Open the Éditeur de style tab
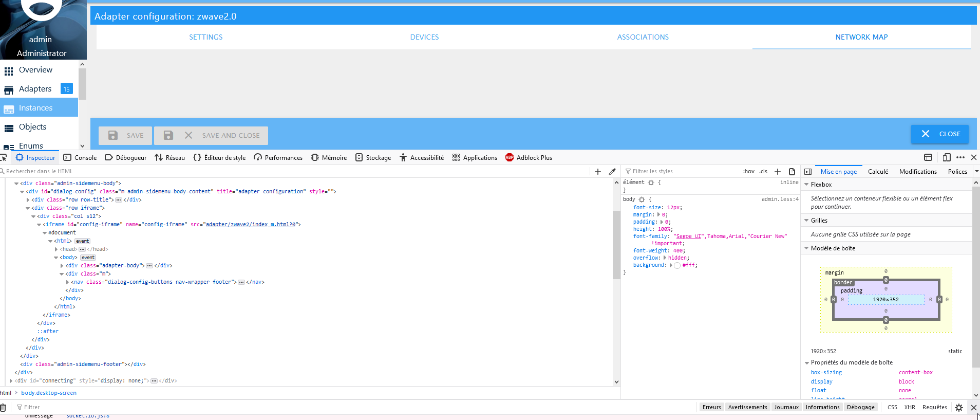This screenshot has width=980, height=420. tap(220, 158)
